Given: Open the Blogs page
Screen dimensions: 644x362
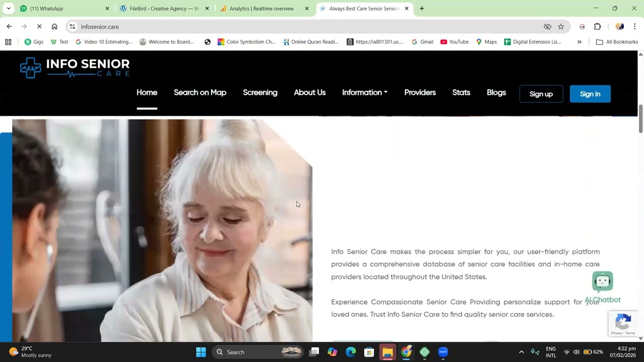Looking at the screenshot, I should 497,93.
